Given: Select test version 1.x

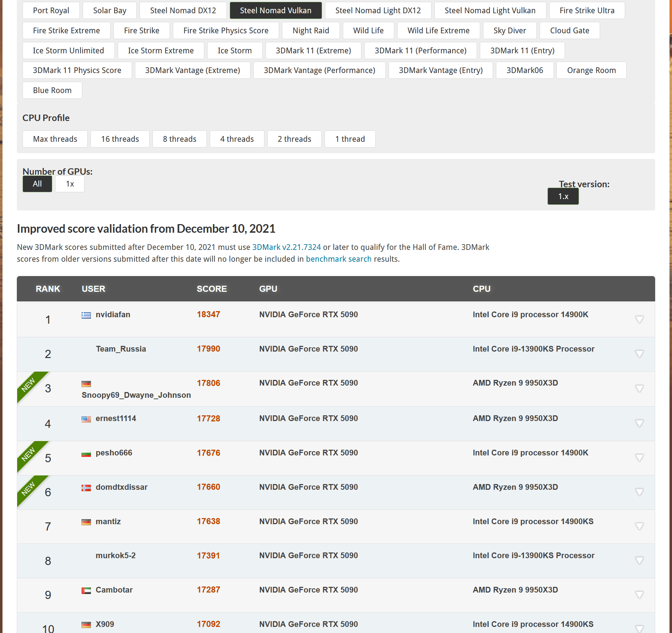Looking at the screenshot, I should [x=563, y=196].
